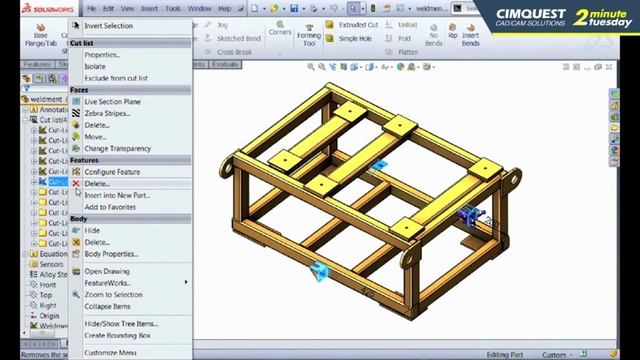Select the FeatureManager design tree tab icon
The height and width of the screenshot is (360, 640).
pyautogui.click(x=27, y=78)
